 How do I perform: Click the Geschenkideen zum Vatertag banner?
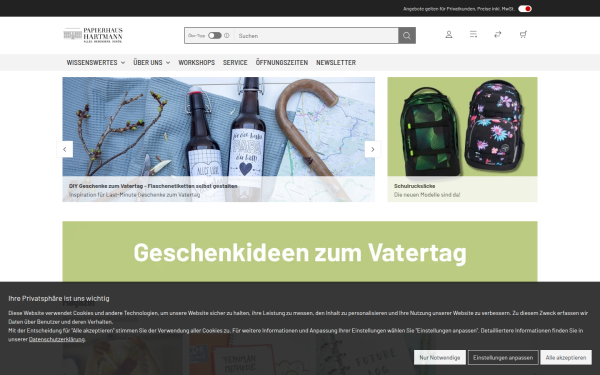pos(300,252)
